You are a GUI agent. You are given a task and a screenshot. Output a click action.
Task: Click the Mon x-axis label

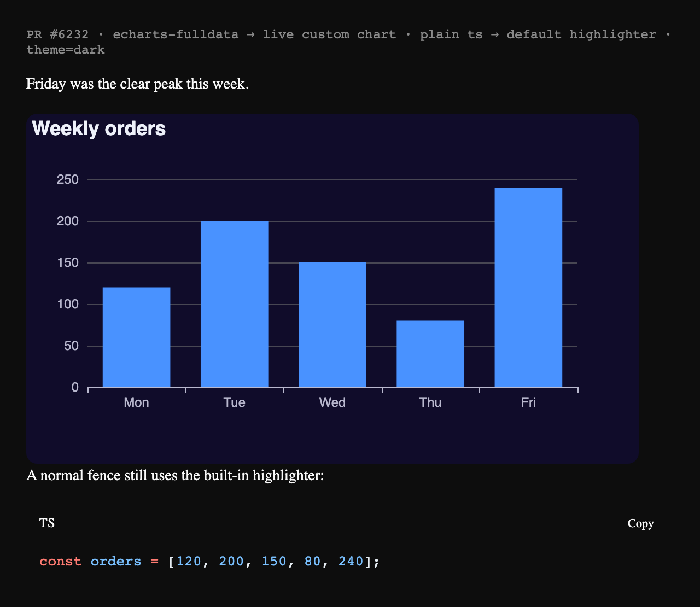coord(136,402)
